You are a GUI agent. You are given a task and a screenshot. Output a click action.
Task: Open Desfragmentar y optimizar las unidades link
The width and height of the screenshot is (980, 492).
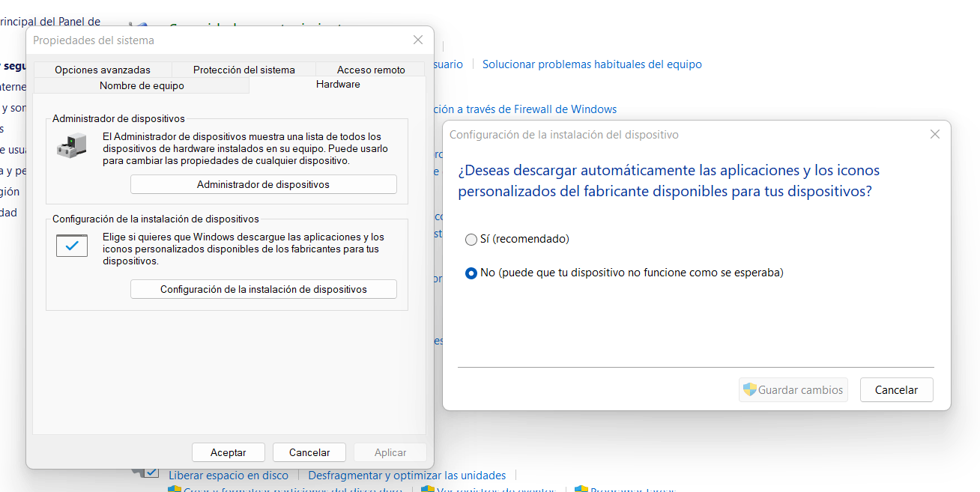407,476
